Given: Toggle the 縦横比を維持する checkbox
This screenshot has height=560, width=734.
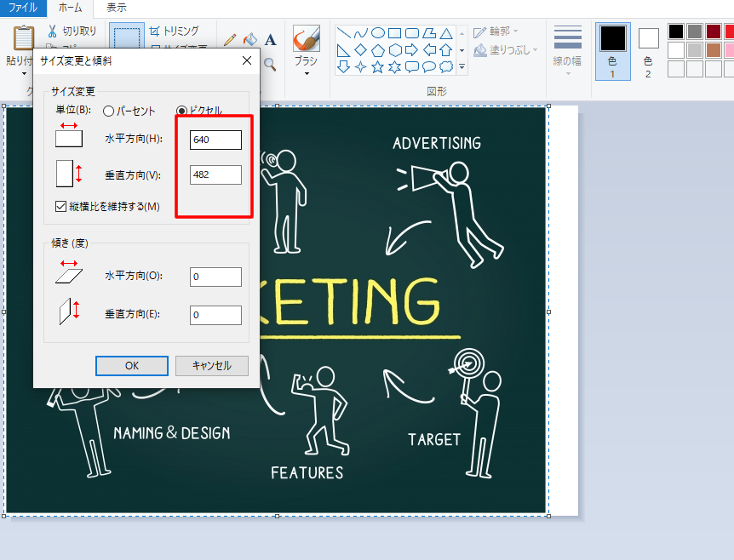Looking at the screenshot, I should pos(60,206).
